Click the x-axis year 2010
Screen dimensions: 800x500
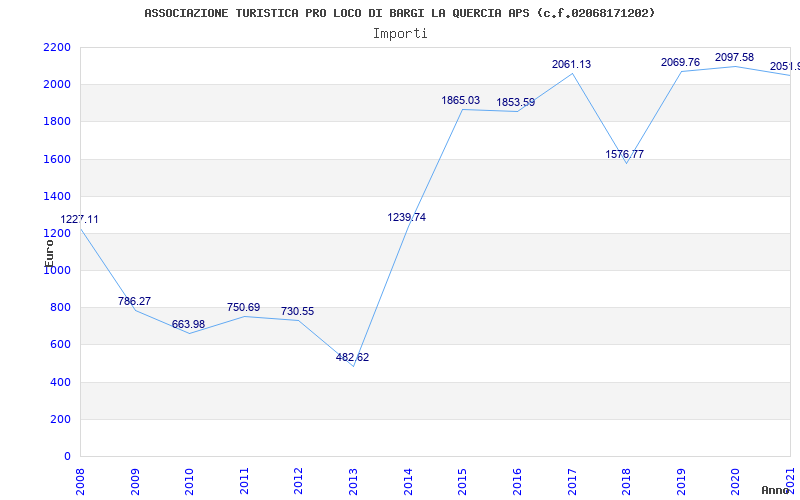[189, 481]
